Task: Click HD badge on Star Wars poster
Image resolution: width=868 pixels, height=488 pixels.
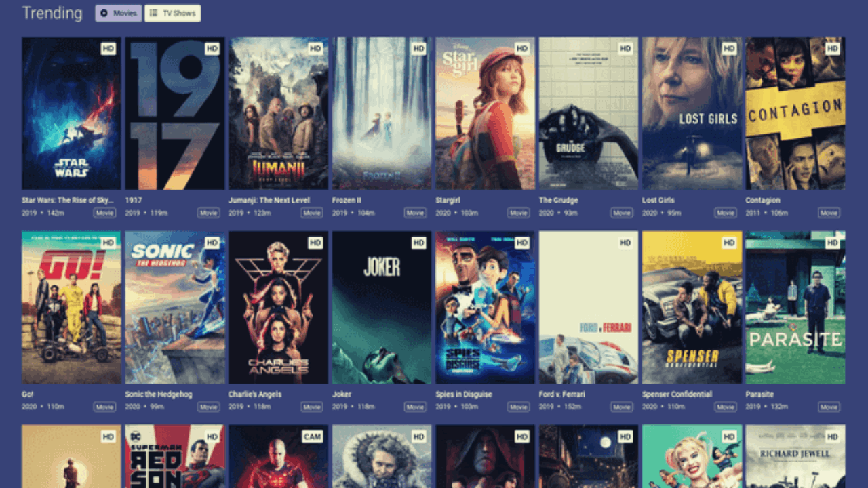Action: pos(108,49)
